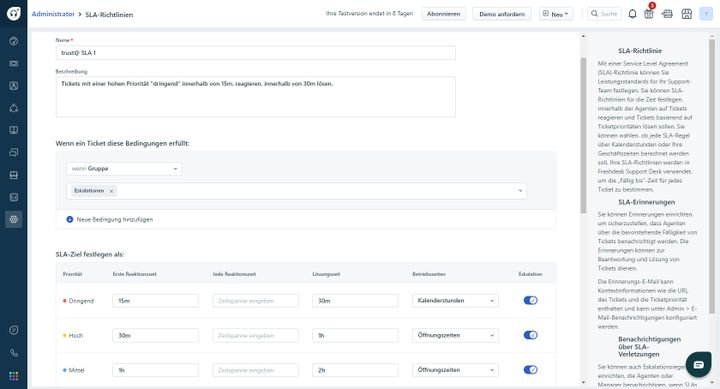Open Öffnungszeiten dropdown for Mittel
The width and height of the screenshot is (720, 389).
tap(455, 370)
